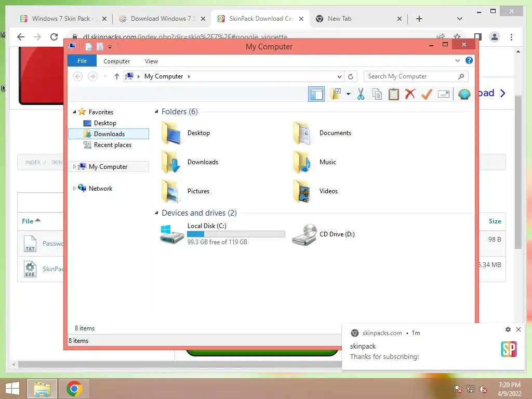
Task: Sort by File column in Chrome page
Action: point(31,221)
